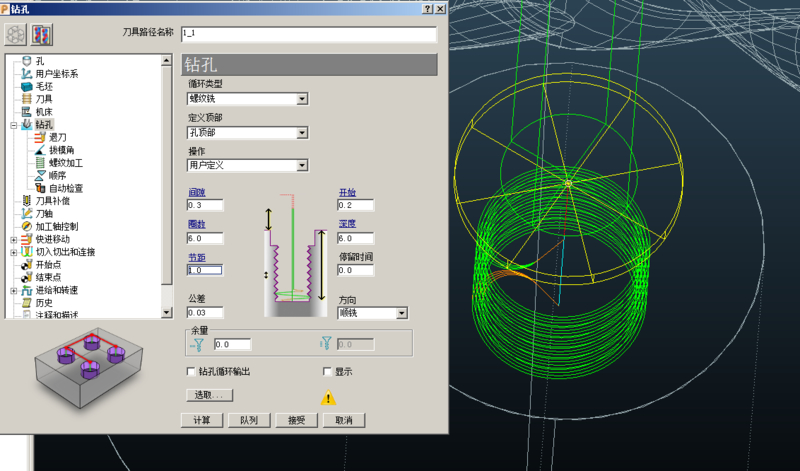Click the 深度 depth link label

(347, 224)
